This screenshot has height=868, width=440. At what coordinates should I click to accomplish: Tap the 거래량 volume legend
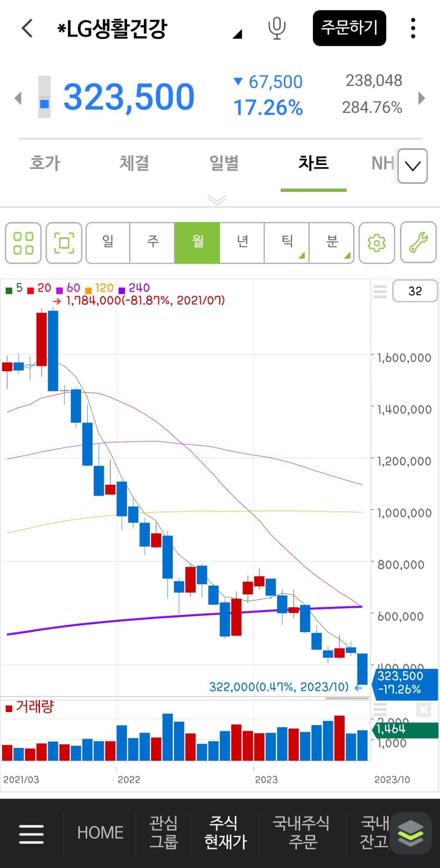pyautogui.click(x=30, y=707)
